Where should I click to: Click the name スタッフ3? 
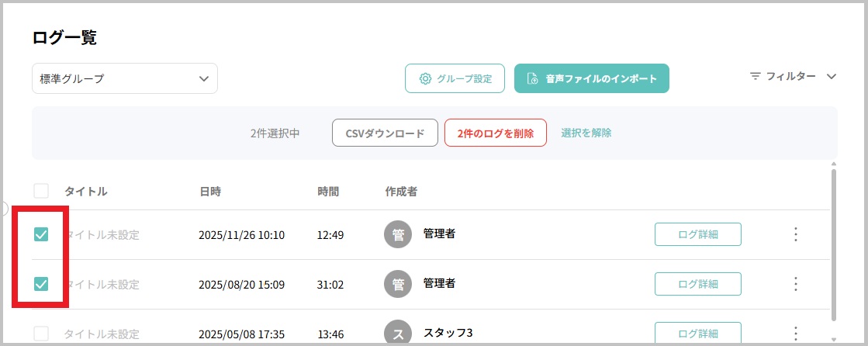pos(448,333)
